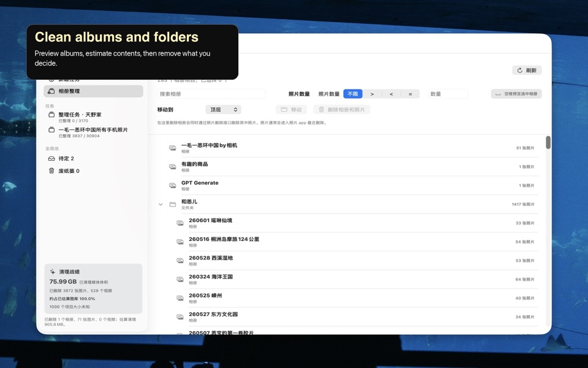Viewport: 588px width, 368px height.
Task: Select the 不限 photo count filter
Action: coord(353,94)
